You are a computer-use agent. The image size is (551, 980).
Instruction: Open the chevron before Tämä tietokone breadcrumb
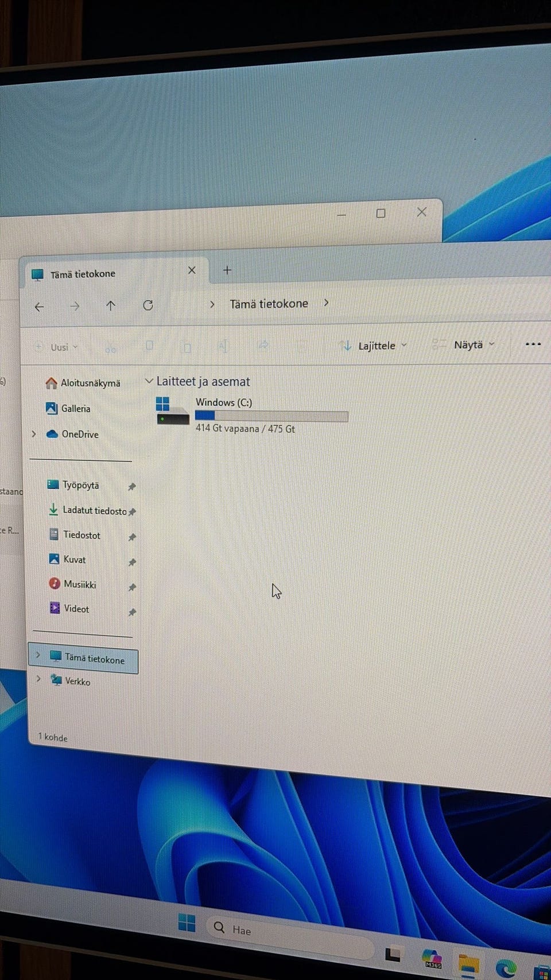[212, 304]
